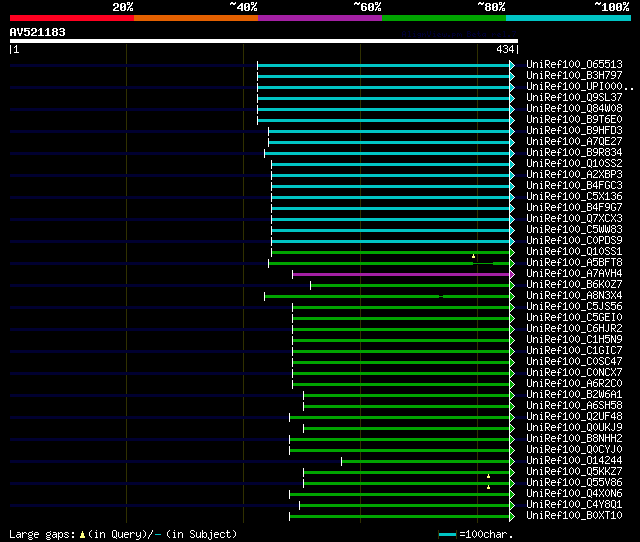Click the orange ~40% identity color bar
The height and width of the screenshot is (542, 640).
[196, 18]
